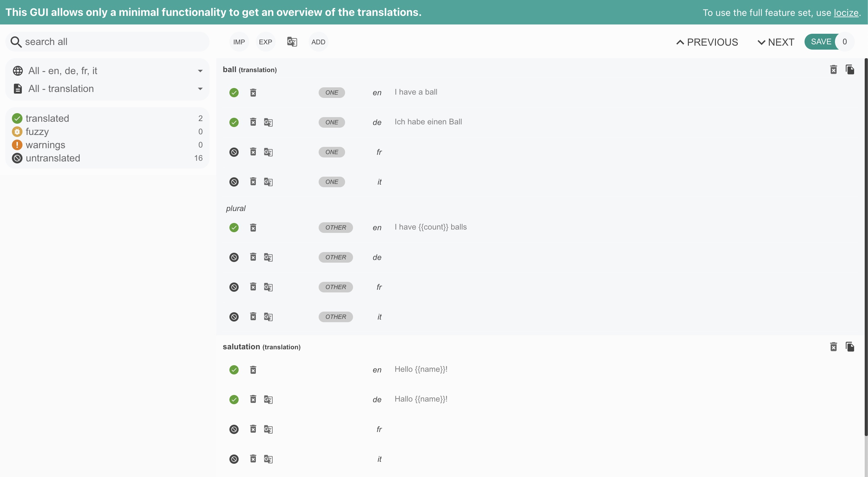Copy the ball key icon
Viewport: 868px width, 477px height.
[x=850, y=70]
